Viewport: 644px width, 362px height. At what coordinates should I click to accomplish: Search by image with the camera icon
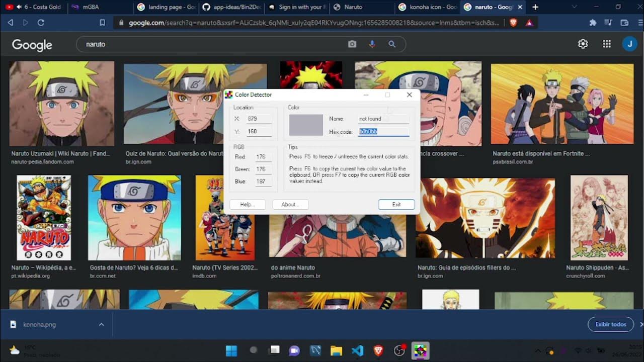[x=352, y=44]
